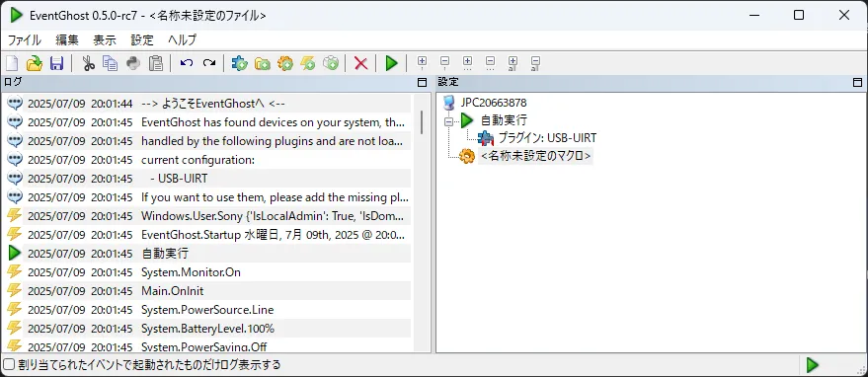Image resolution: width=868 pixels, height=377 pixels.
Task: Click the Expand tree toolbar icon
Action: [423, 63]
